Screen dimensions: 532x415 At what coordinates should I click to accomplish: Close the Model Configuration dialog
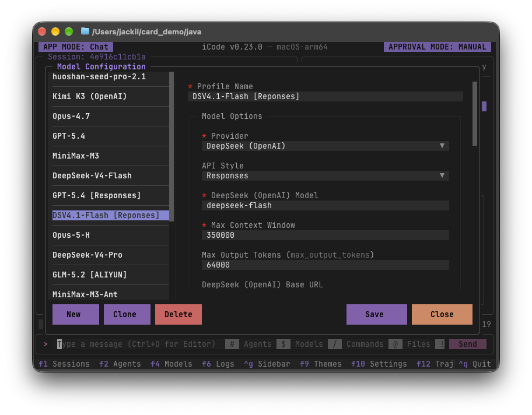click(x=442, y=314)
